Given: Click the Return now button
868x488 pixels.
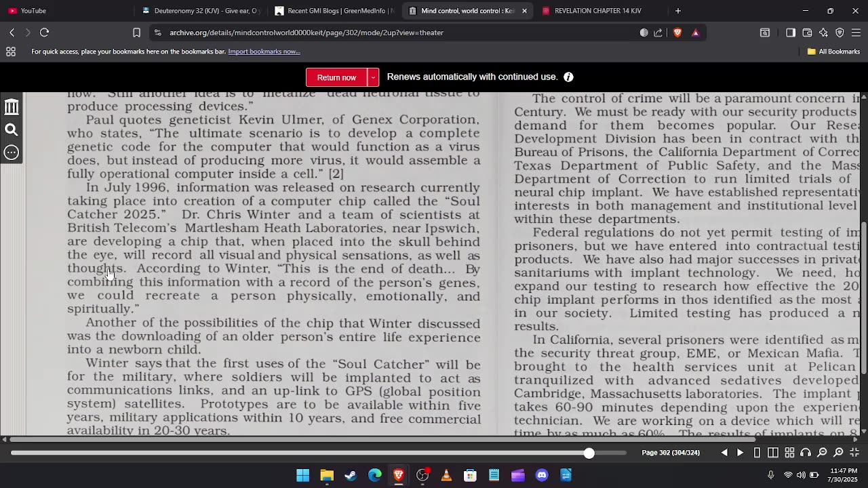Looking at the screenshot, I should click(x=336, y=77).
